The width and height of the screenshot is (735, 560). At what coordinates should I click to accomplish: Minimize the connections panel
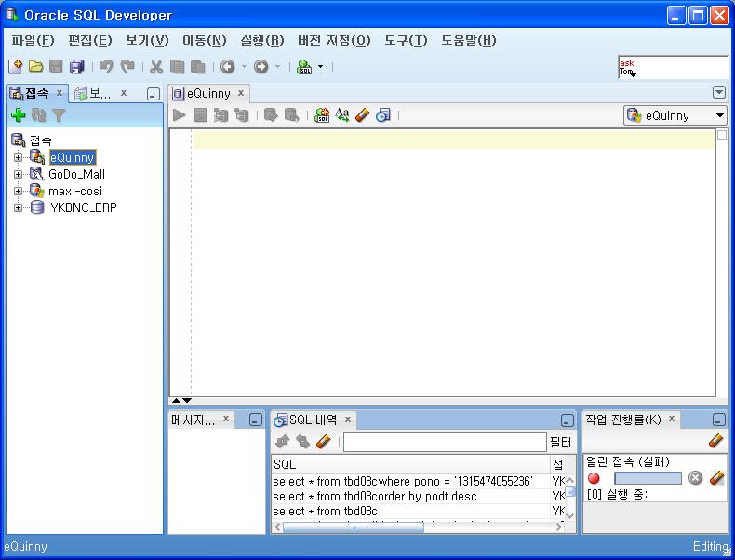[154, 94]
